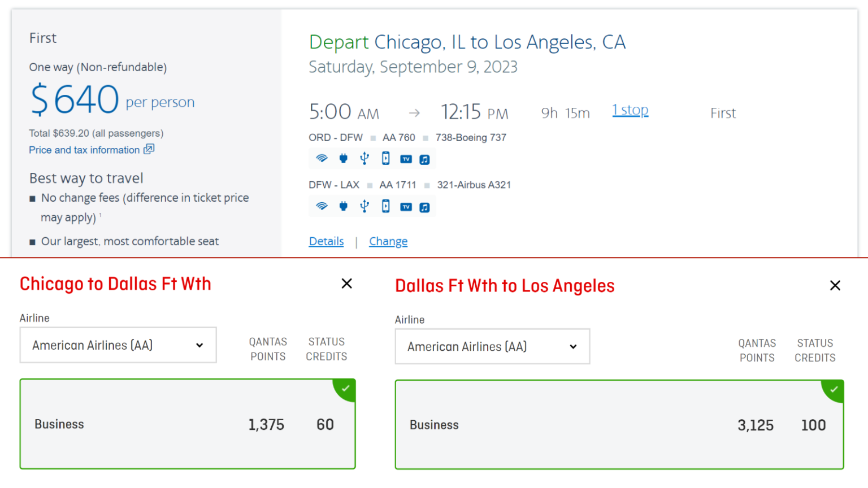The image size is (868, 488).
Task: Close the Dallas Ft Wth to Los Angeles panel
Action: coord(835,286)
